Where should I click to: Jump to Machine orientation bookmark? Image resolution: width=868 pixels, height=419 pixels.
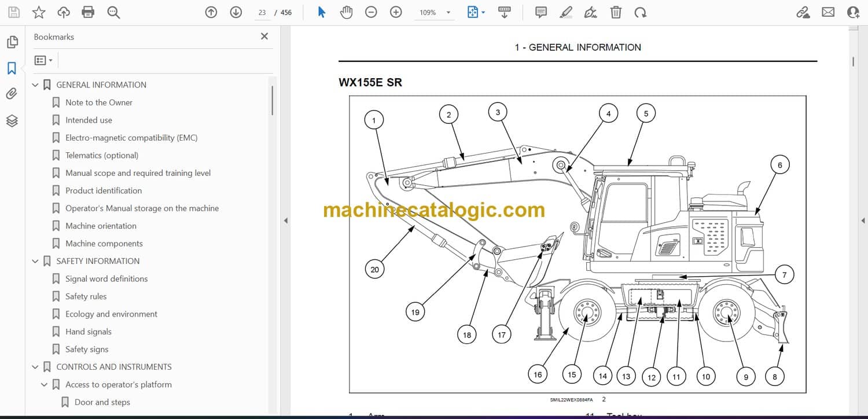tap(101, 226)
